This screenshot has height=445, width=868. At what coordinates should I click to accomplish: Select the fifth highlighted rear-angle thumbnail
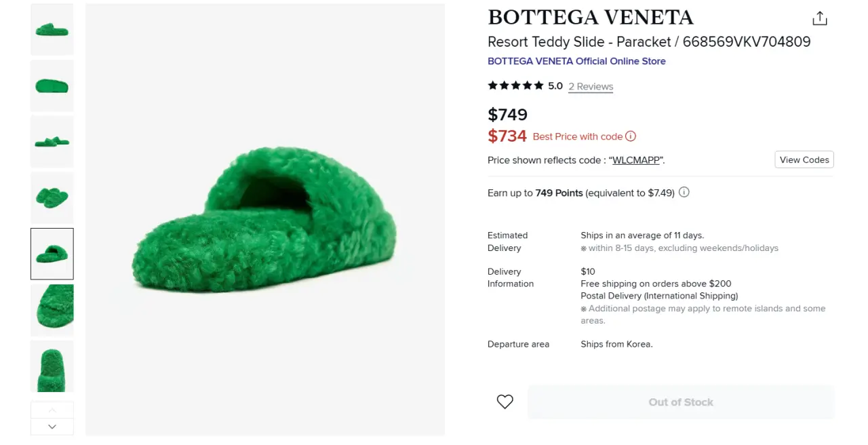click(52, 254)
